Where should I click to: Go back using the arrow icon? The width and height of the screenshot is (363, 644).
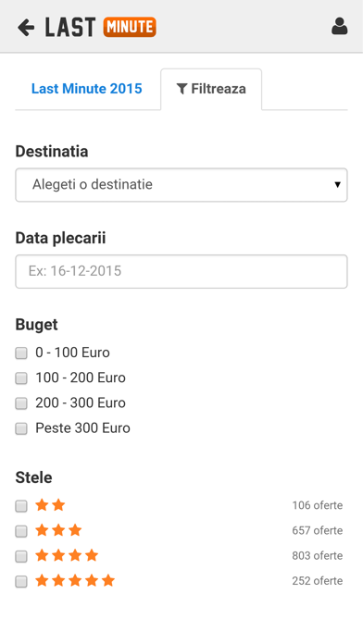pyautogui.click(x=26, y=28)
